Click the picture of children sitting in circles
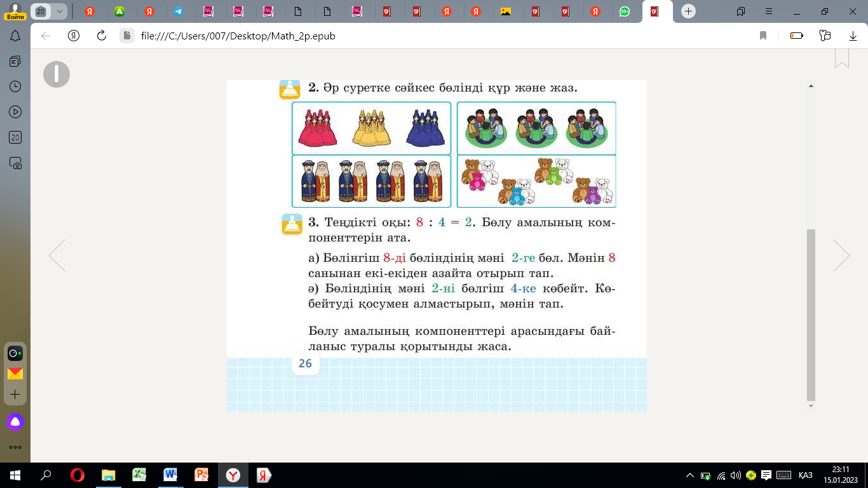Viewport: 868px width, 488px height. 536,128
